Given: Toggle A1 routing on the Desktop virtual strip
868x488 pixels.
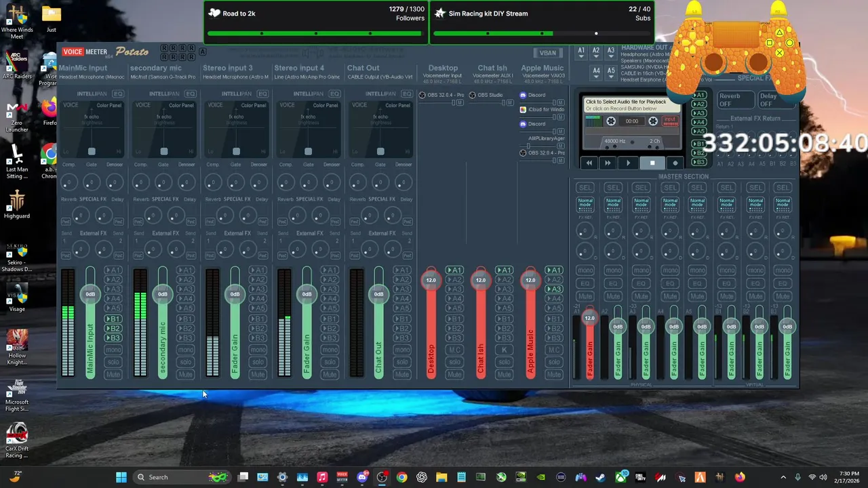Looking at the screenshot, I should 454,270.
